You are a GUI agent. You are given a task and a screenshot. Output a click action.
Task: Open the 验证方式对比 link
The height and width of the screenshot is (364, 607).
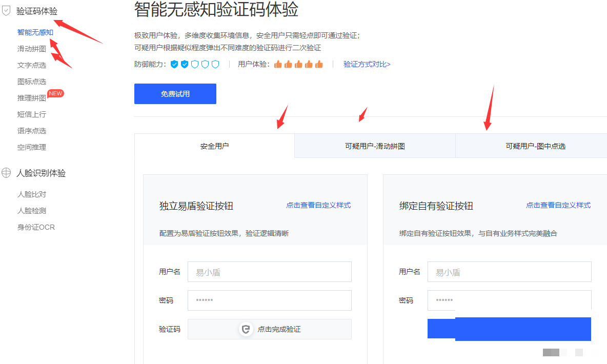[367, 64]
